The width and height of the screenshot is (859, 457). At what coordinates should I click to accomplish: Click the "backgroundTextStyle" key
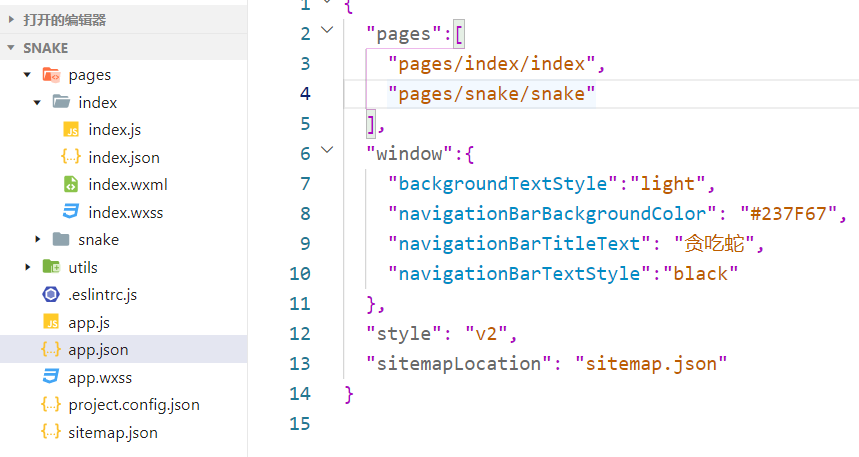pos(503,184)
